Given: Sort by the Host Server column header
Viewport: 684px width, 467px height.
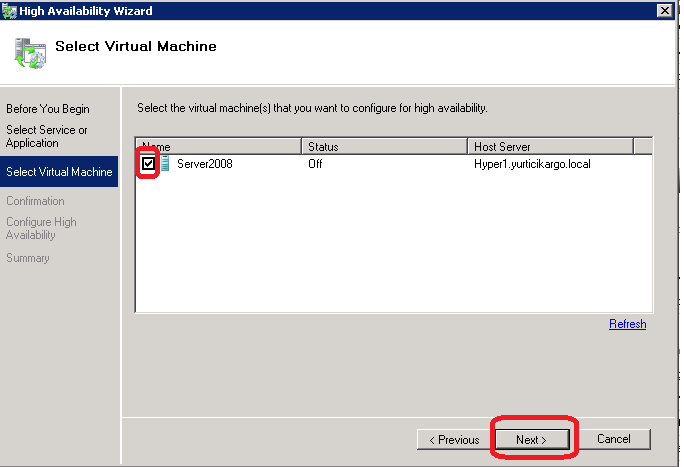Looking at the screenshot, I should click(550, 147).
